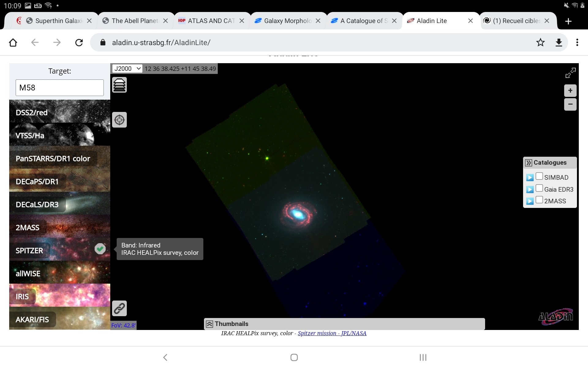Click the address bar URL
Image resolution: width=588 pixels, height=368 pixels.
pos(161,43)
